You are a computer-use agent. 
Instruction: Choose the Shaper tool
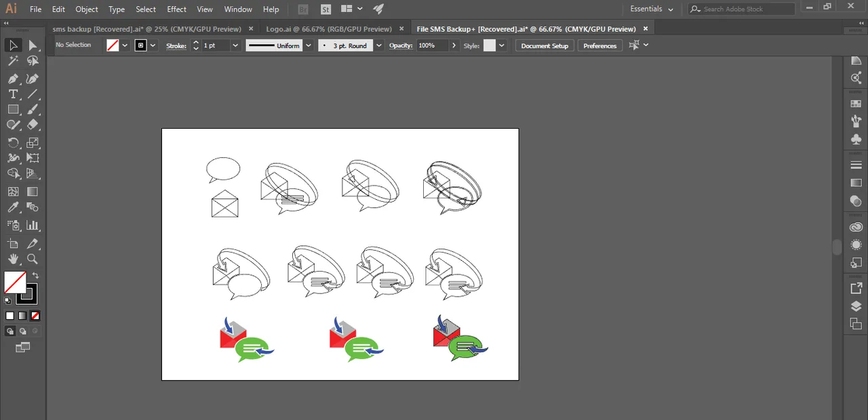tap(13, 125)
